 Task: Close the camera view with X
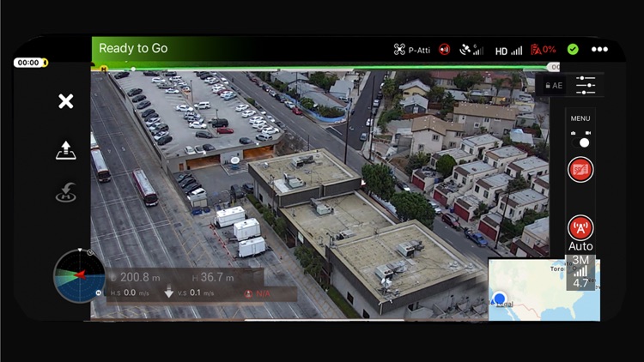pos(66,101)
